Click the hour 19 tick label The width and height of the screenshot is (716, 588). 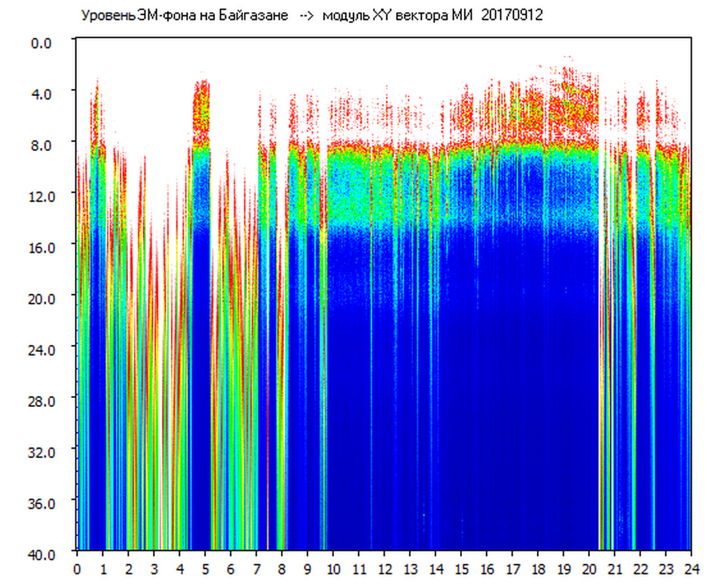[563, 569]
